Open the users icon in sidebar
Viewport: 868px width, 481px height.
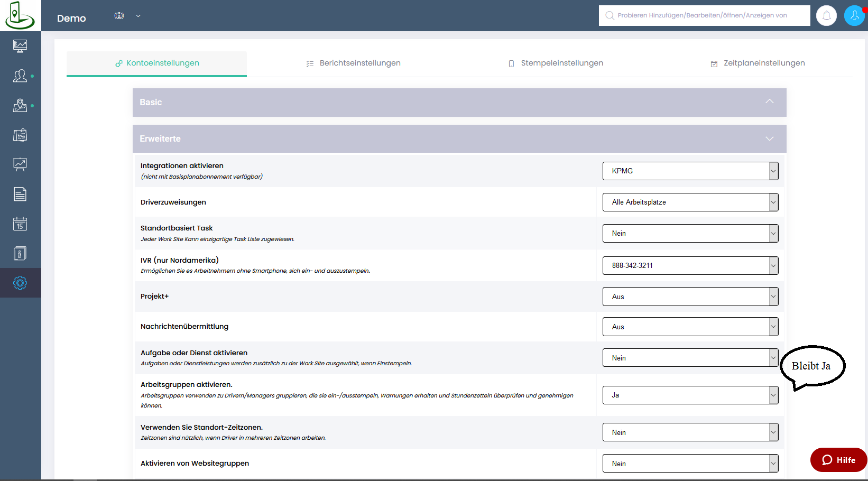20,76
